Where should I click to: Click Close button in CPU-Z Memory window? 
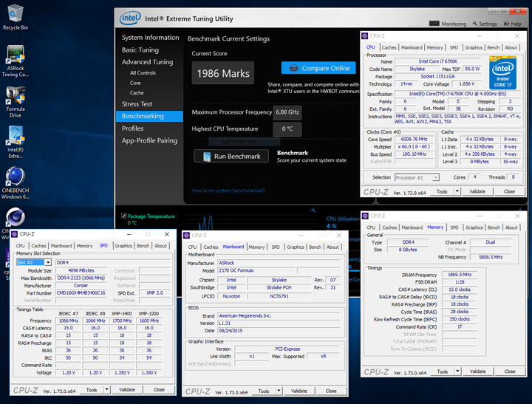(510, 372)
